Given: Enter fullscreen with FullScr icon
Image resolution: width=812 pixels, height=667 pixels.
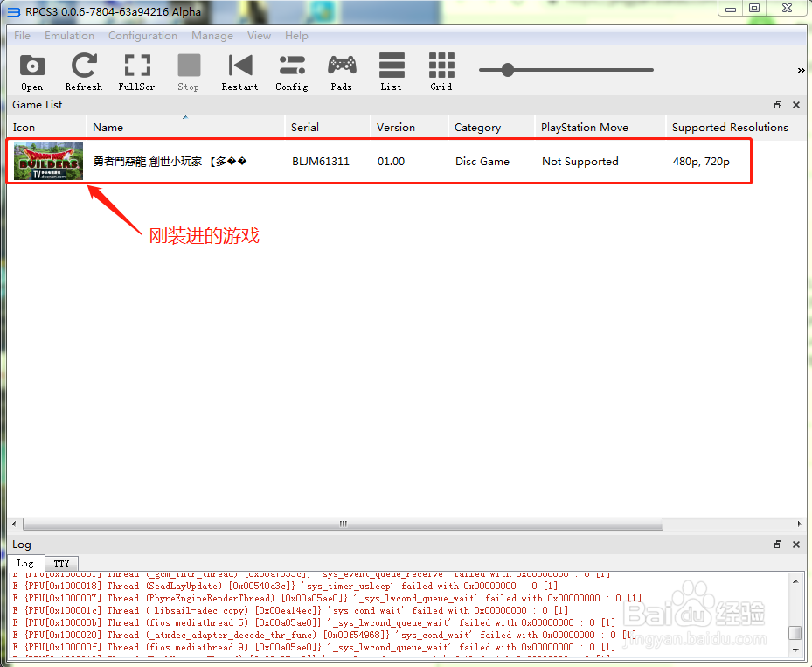Looking at the screenshot, I should [136, 72].
